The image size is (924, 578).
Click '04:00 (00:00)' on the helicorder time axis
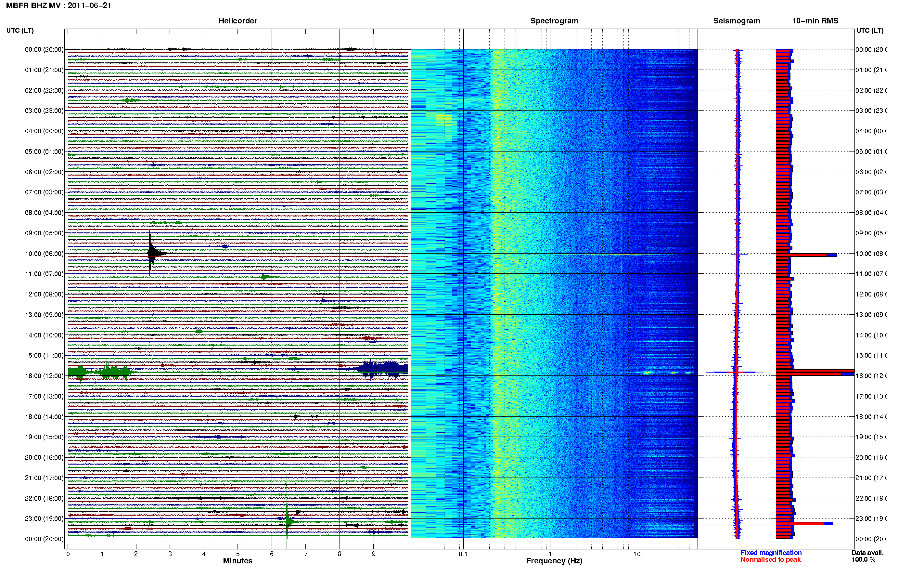pyautogui.click(x=44, y=131)
